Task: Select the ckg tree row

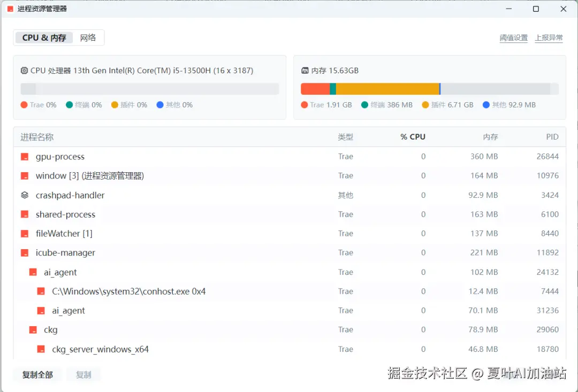Action: click(x=290, y=330)
